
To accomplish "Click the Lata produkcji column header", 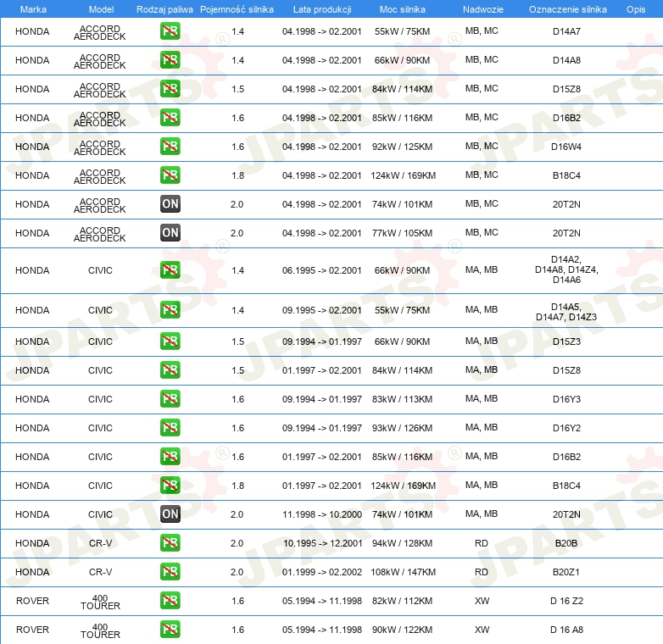I will (322, 9).
